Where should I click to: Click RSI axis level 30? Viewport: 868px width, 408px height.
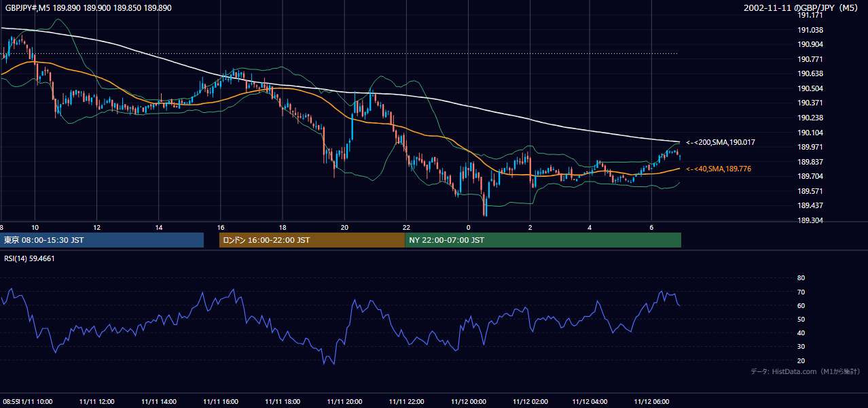801,347
